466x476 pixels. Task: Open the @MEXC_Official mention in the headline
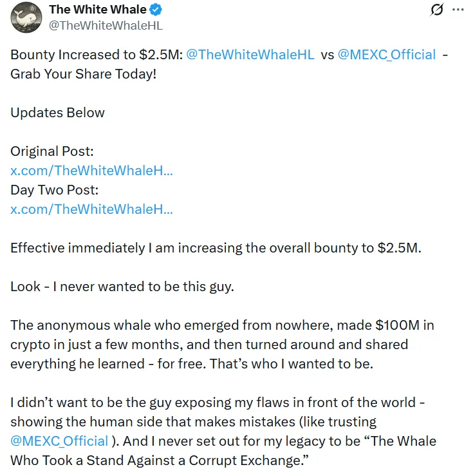(x=386, y=55)
